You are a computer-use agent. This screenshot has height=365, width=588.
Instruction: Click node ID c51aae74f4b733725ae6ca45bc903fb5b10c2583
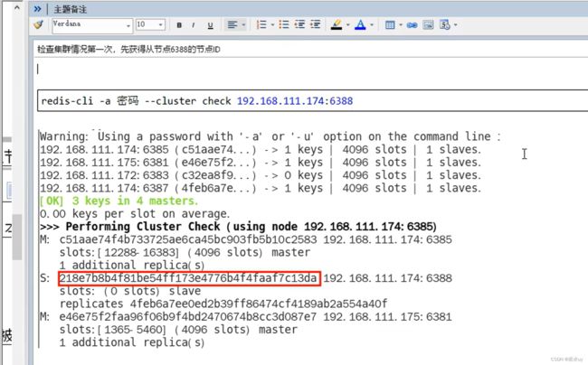pos(188,239)
